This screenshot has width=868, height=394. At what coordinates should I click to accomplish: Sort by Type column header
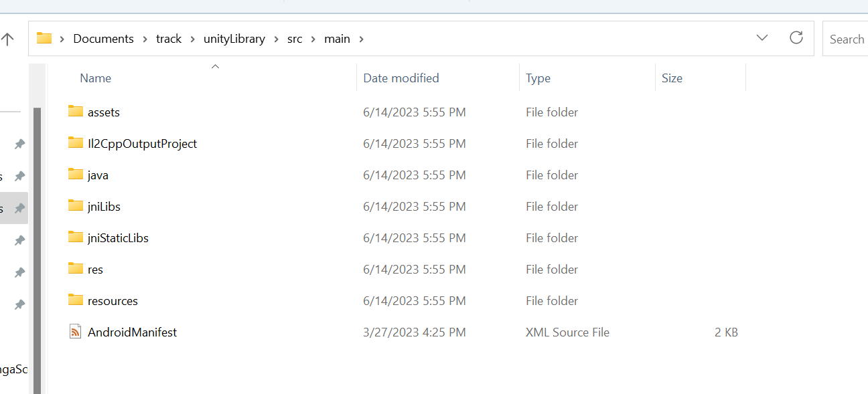tap(538, 78)
